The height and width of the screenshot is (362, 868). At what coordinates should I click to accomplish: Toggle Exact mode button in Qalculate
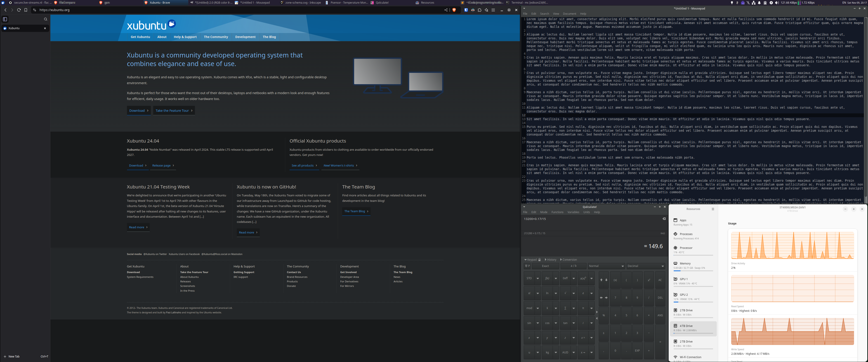pos(545,266)
